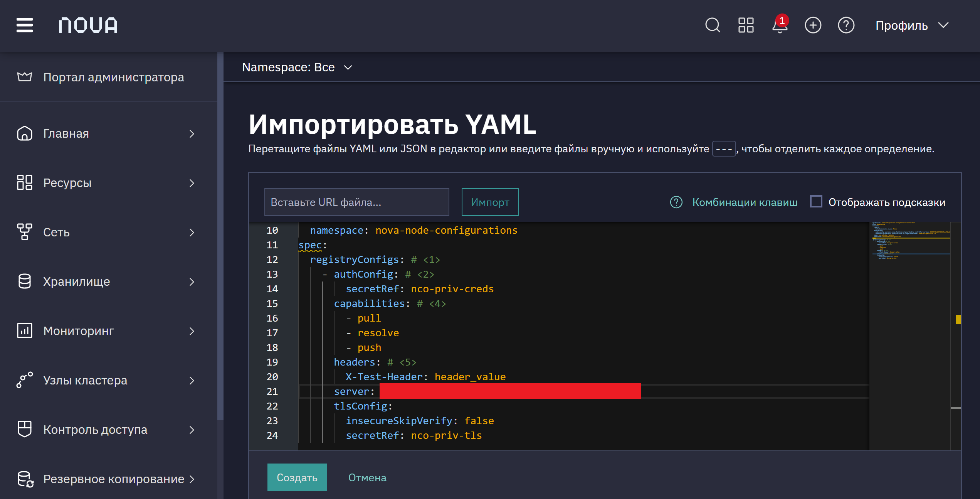Open the Профиль dropdown

pos(912,25)
